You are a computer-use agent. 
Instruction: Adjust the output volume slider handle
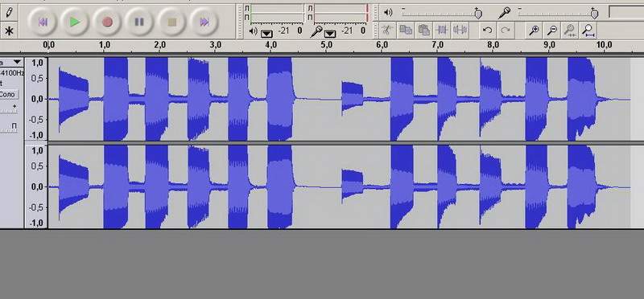pyautogui.click(x=477, y=13)
